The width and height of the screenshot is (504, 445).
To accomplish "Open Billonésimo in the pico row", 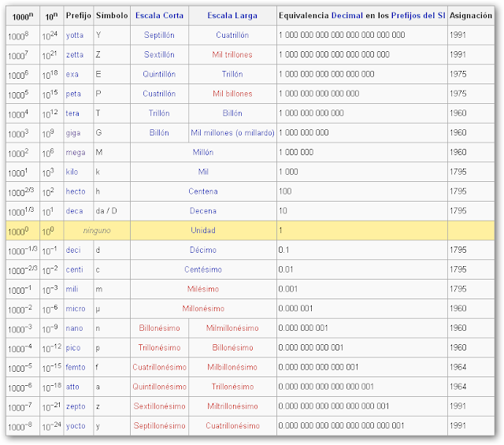I will [232, 348].
